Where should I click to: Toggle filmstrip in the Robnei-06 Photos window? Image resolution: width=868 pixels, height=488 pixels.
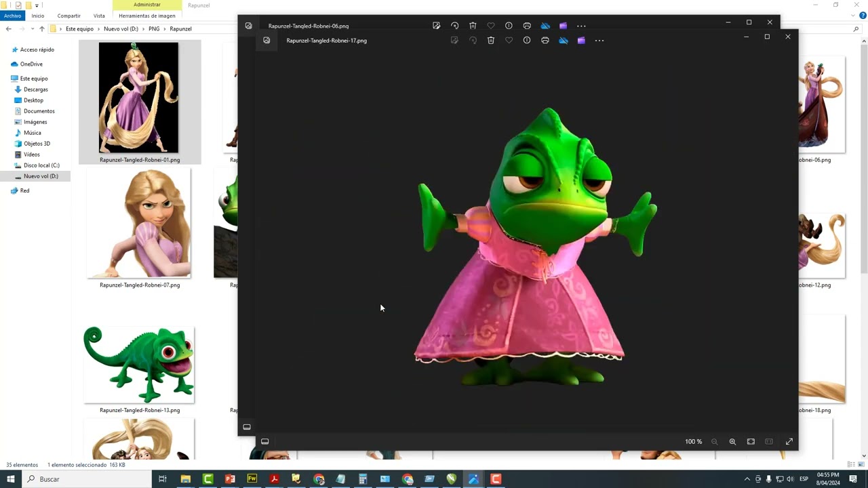(247, 427)
